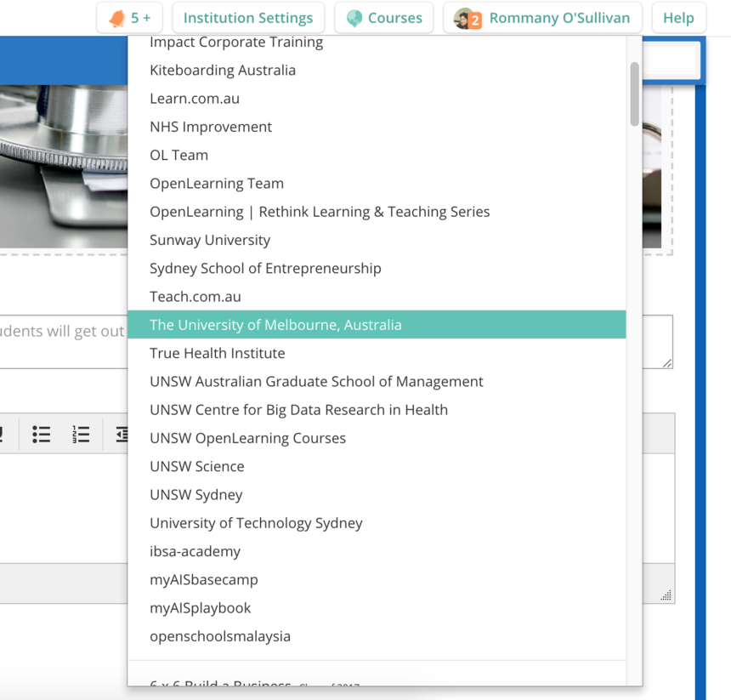Viewport: 731px width, 700px height.
Task: Select OpenLearning Team
Action: (377, 183)
